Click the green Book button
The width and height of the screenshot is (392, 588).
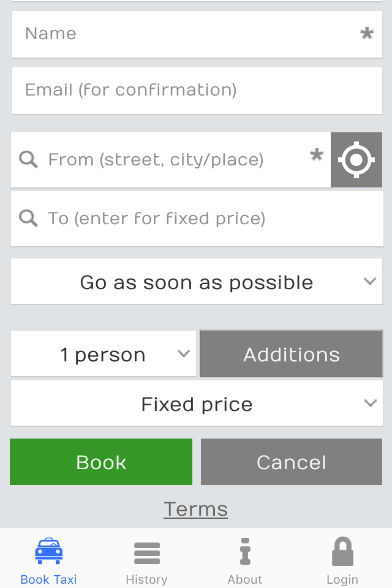(101, 462)
